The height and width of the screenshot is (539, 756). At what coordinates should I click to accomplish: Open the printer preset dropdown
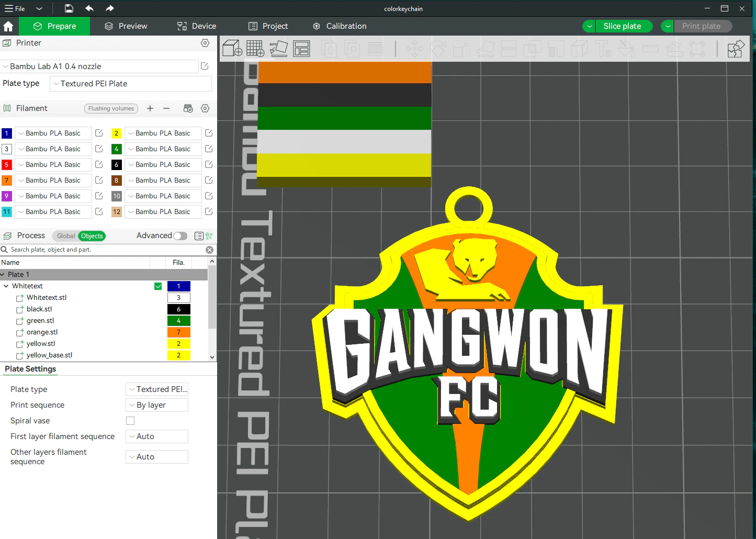[99, 66]
